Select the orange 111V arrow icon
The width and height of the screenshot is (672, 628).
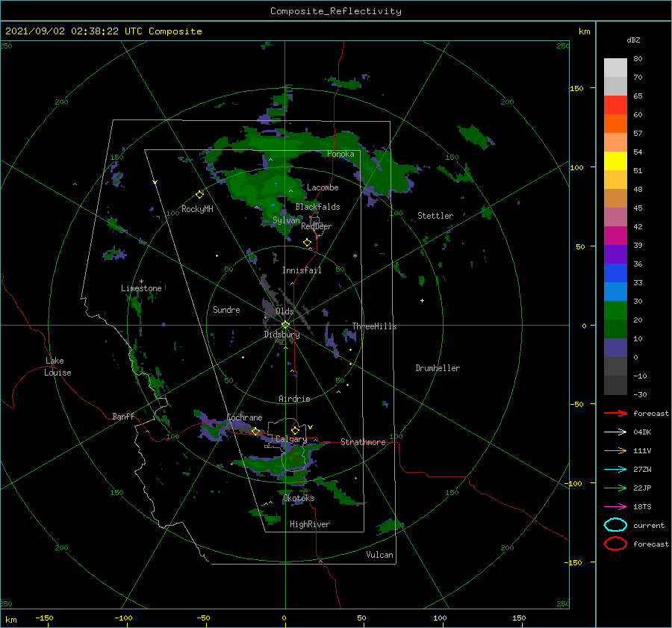[x=615, y=450]
